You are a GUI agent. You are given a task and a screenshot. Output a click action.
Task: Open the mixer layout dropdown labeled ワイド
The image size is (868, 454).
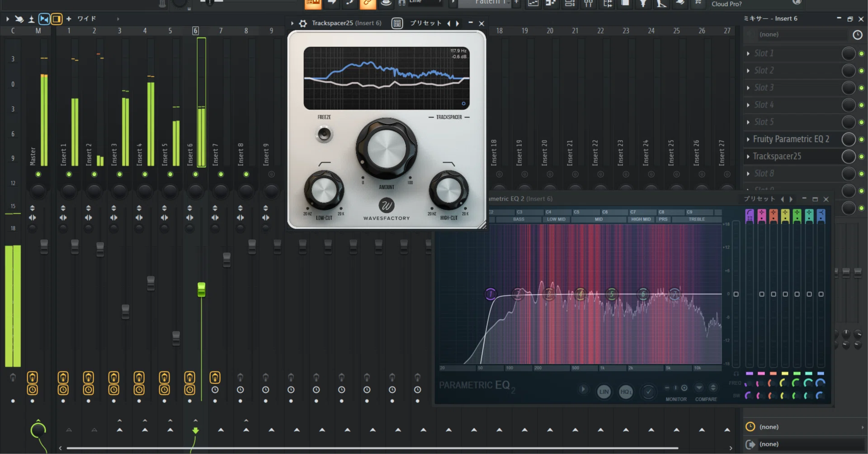[x=87, y=19]
